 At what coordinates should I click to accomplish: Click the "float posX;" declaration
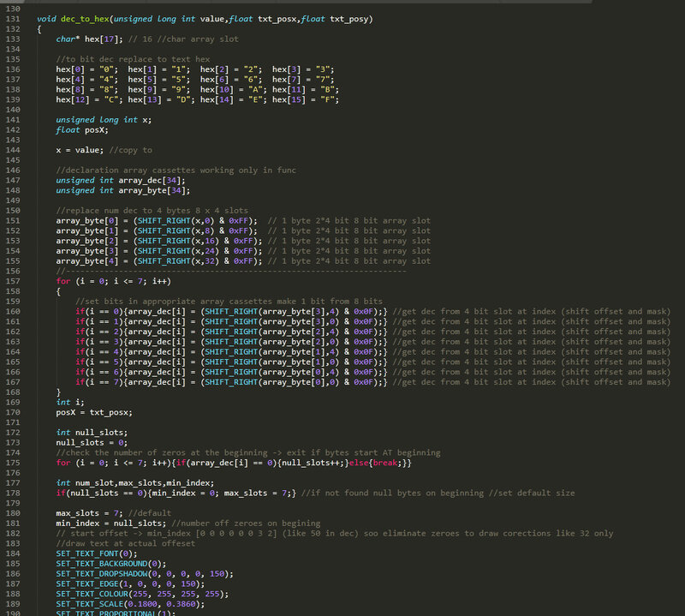(84, 130)
